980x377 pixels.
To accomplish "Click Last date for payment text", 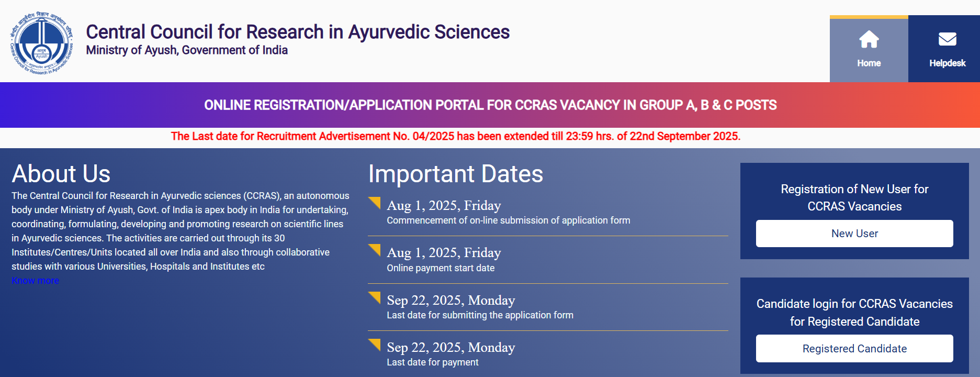I will click(x=433, y=362).
